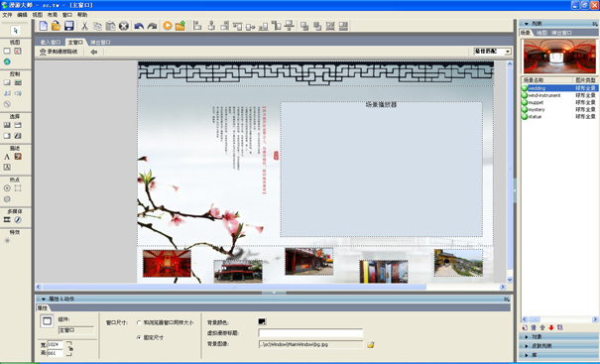This screenshot has width=600, height=364.
Task: Open a project with the folder icon
Action: point(56,26)
